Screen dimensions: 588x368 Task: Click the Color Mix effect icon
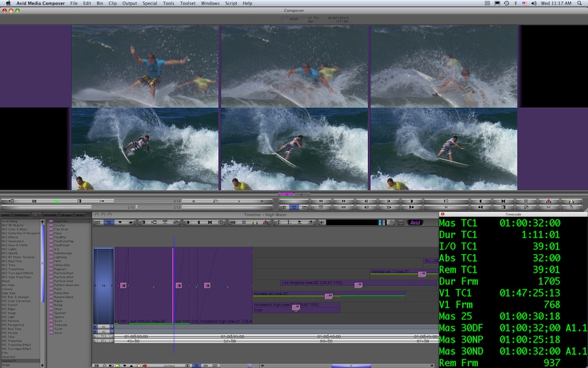pyautogui.click(x=51, y=221)
